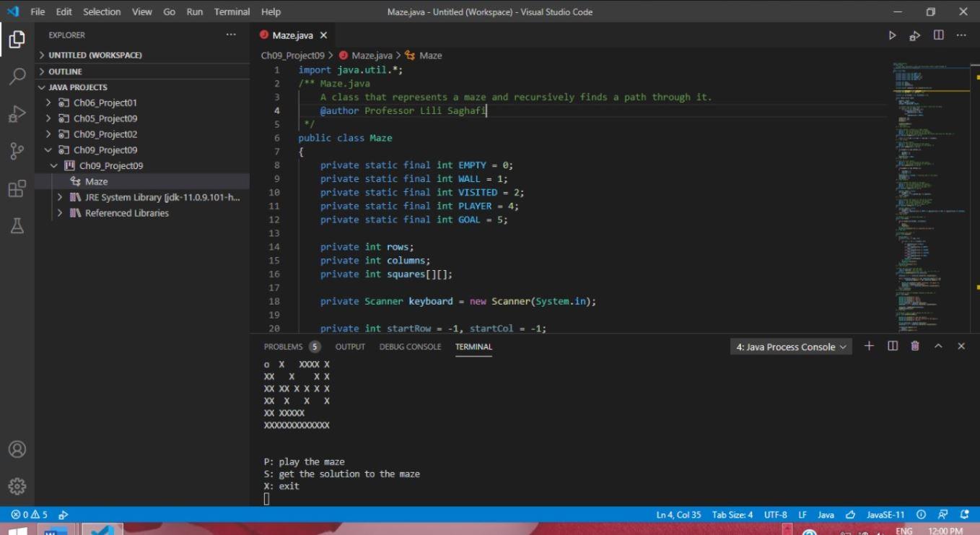Open the Java Process Console dropdown
Viewport: 980px width, 535px height.
pos(792,347)
